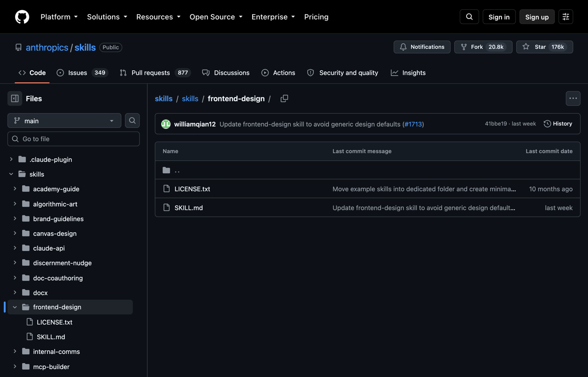The width and height of the screenshot is (588, 377).
Task: Click the Sign up button
Action: point(537,17)
